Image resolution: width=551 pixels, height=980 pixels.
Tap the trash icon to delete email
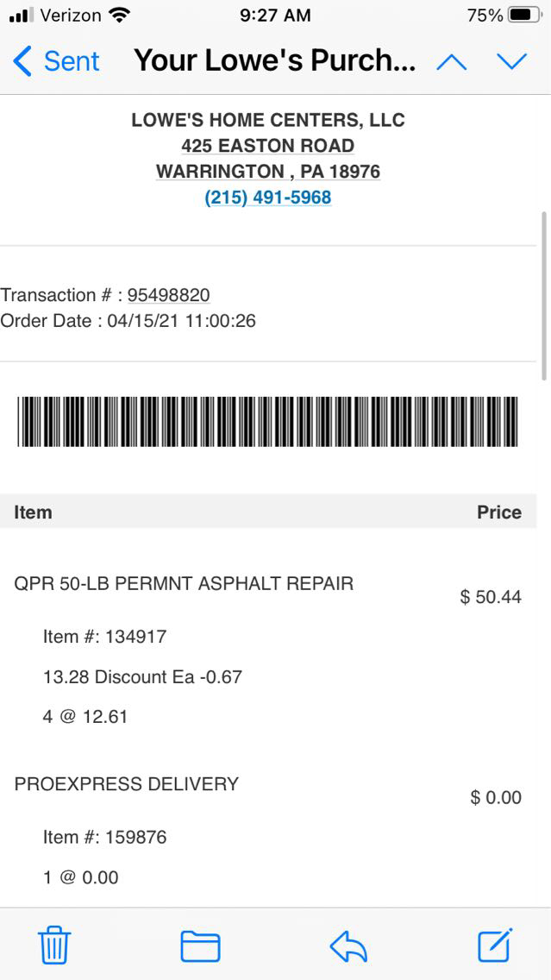pos(54,946)
